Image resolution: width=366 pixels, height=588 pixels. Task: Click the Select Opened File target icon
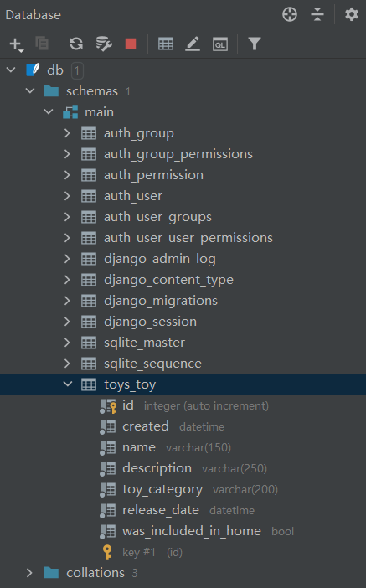click(290, 14)
